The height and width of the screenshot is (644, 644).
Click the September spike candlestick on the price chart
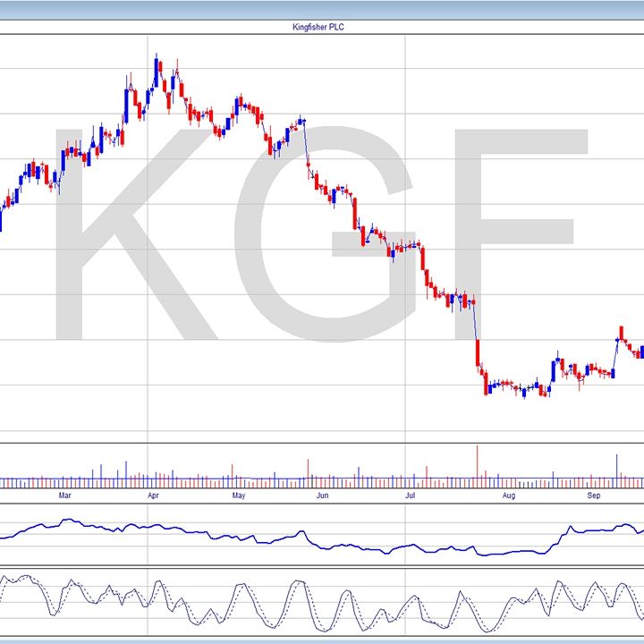click(619, 335)
